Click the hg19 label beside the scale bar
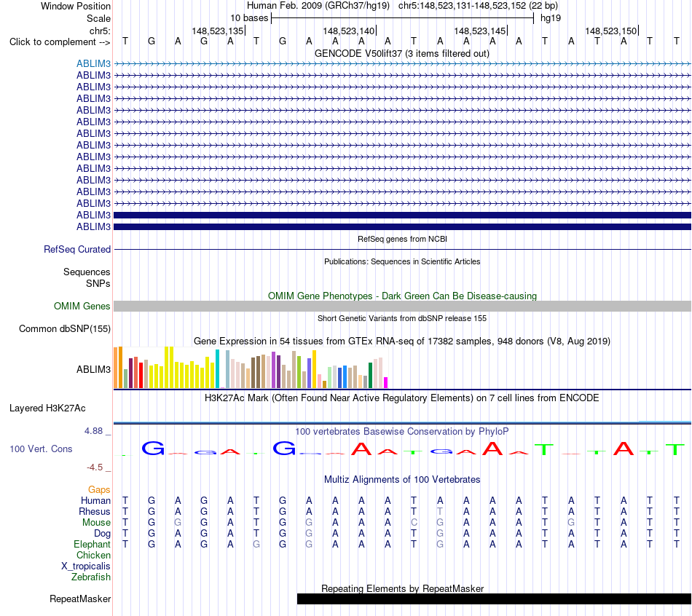 coord(551,18)
